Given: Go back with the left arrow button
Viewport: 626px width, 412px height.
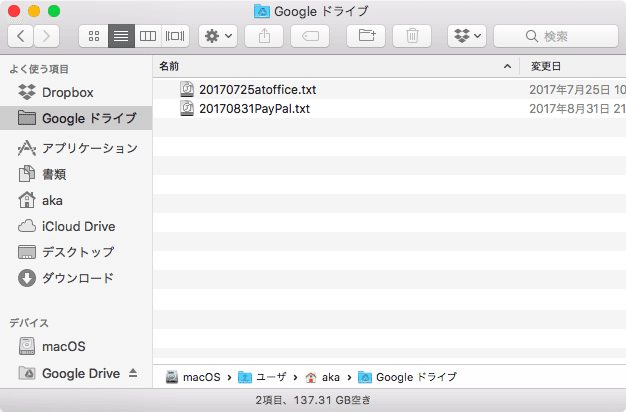Looking at the screenshot, I should pyautogui.click(x=21, y=36).
